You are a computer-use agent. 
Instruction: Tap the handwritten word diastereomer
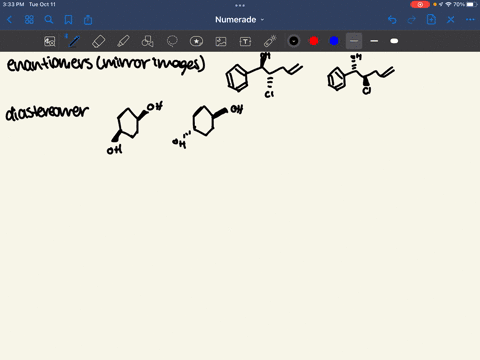[x=47, y=112]
